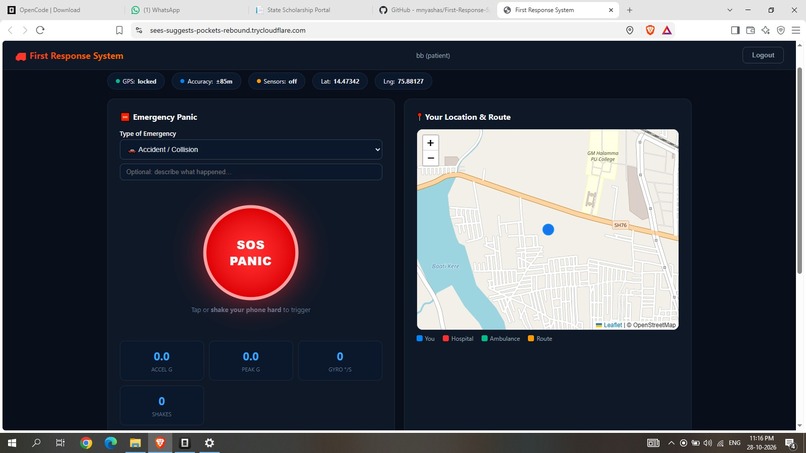The image size is (806, 453).
Task: Open Brave Shields lion icon
Action: click(x=650, y=30)
